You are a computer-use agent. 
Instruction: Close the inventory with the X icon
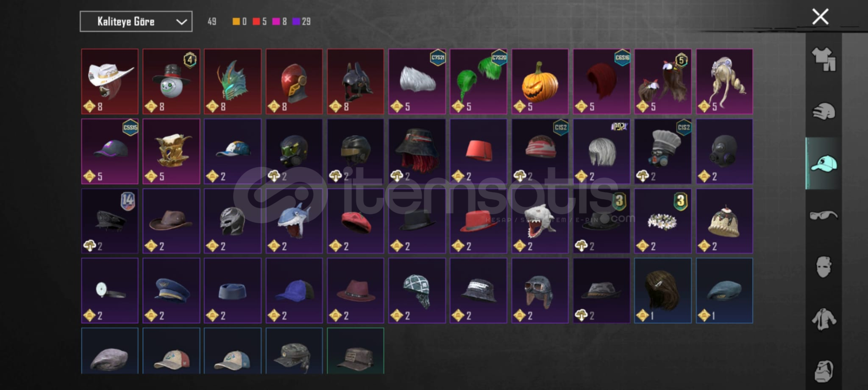[820, 17]
